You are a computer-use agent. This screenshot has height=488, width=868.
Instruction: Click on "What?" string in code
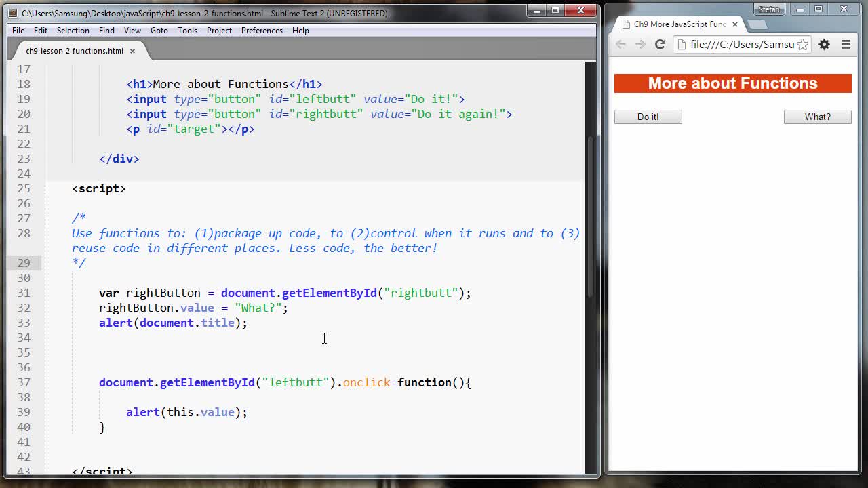(x=258, y=308)
